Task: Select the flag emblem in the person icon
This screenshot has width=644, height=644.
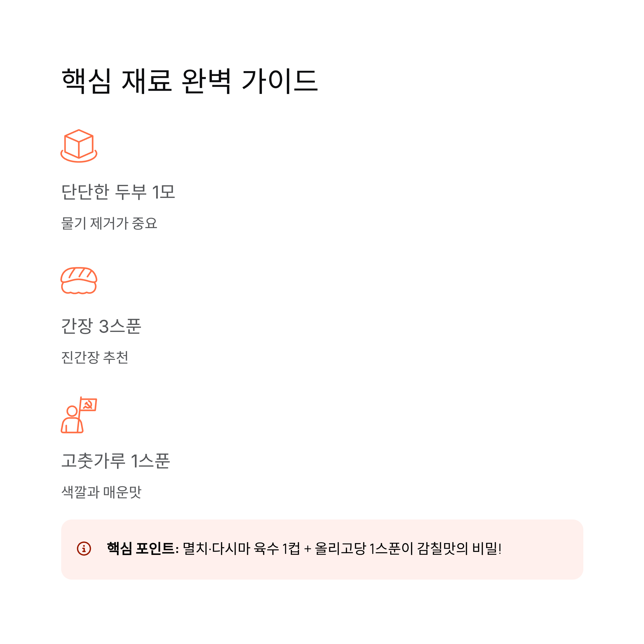Action: click(x=88, y=405)
